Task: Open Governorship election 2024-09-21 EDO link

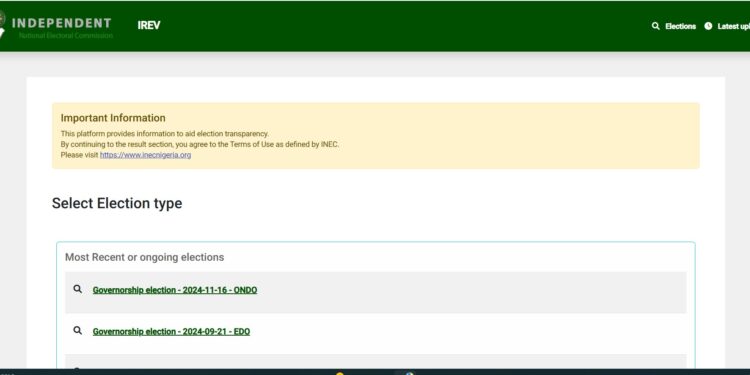Action: (x=171, y=331)
